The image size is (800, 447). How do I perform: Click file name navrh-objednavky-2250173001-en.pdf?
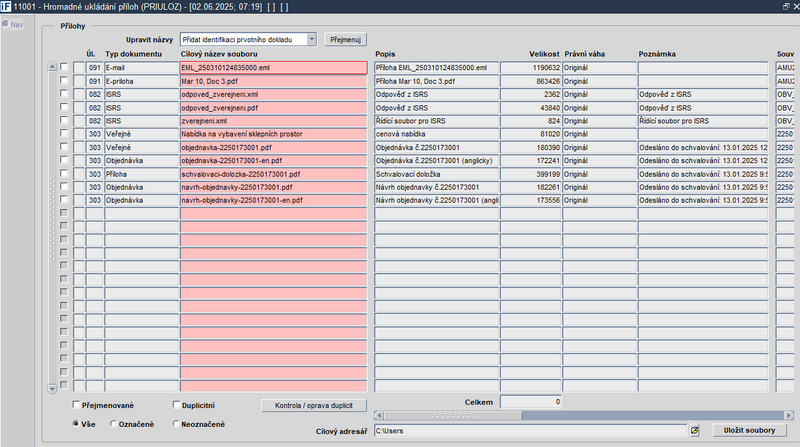coord(273,201)
